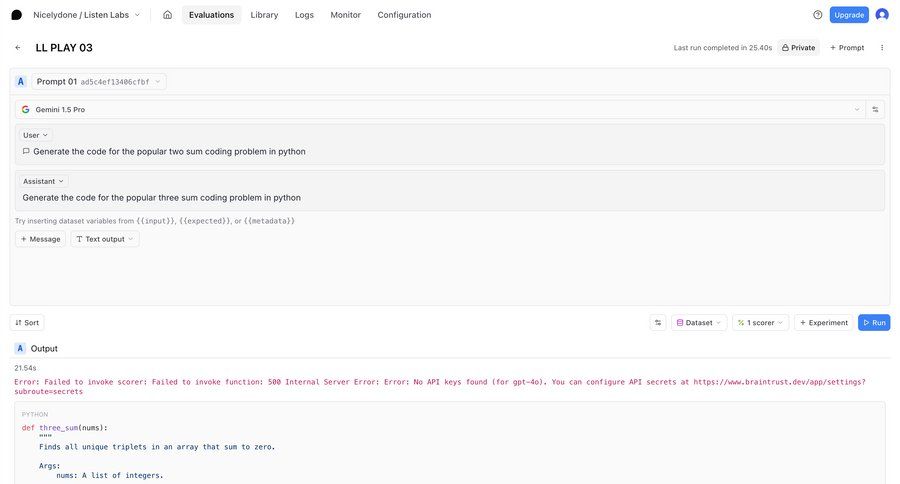
Task: Open the home icon page
Action: pos(167,15)
